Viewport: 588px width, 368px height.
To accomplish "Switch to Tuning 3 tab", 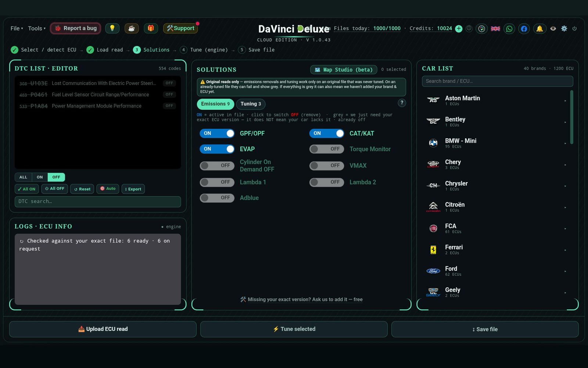I will coord(251,104).
